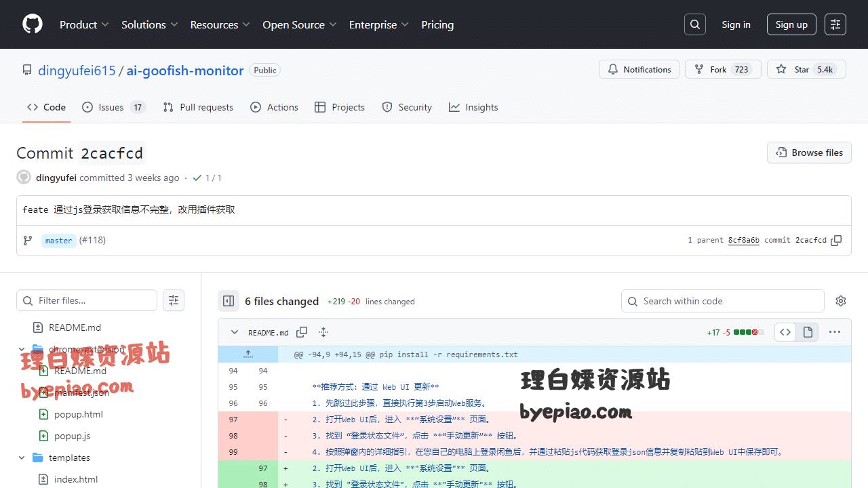Viewport: 868px width, 488px height.
Task: Open parent commit 8cf8a6b link
Action: [x=744, y=241]
